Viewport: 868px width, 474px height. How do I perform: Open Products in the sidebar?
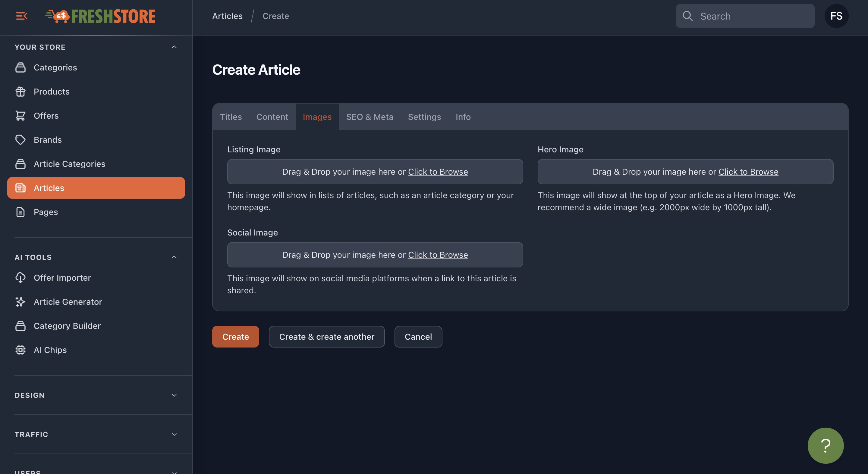96,92
